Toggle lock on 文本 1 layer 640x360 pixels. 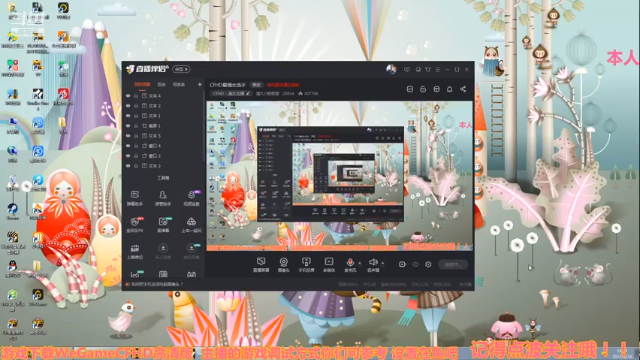136,116
